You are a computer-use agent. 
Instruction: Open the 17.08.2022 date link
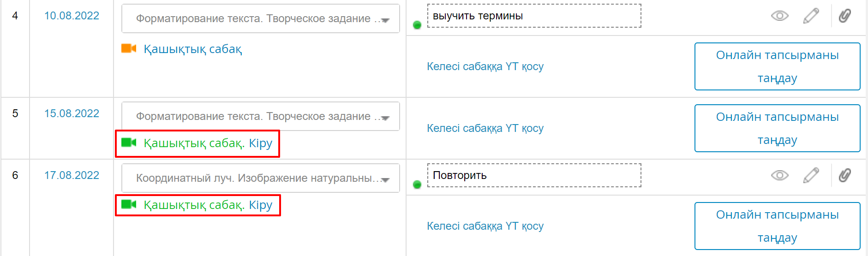coord(72,175)
